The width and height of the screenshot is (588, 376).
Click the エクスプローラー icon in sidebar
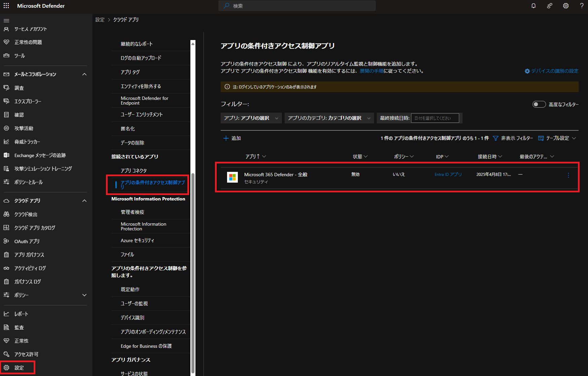pyautogui.click(x=6, y=101)
